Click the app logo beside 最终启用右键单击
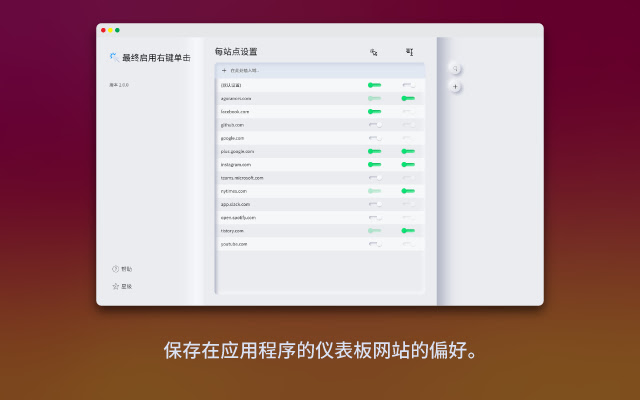640x400 pixels. (114, 57)
